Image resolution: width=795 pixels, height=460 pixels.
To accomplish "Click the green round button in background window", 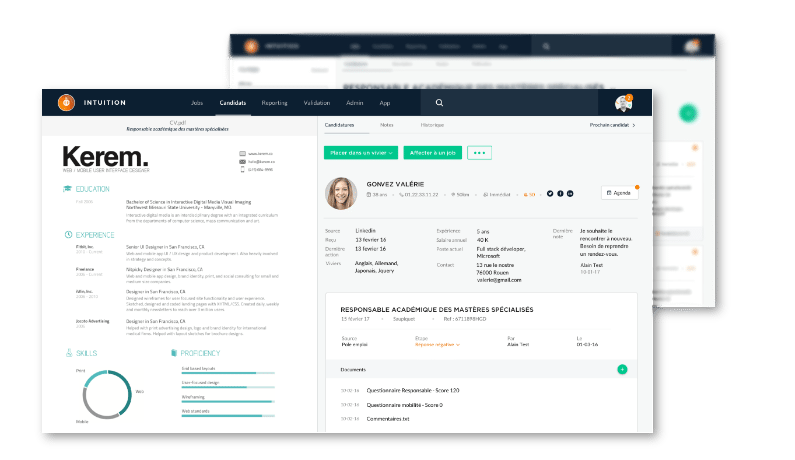I will 688,113.
